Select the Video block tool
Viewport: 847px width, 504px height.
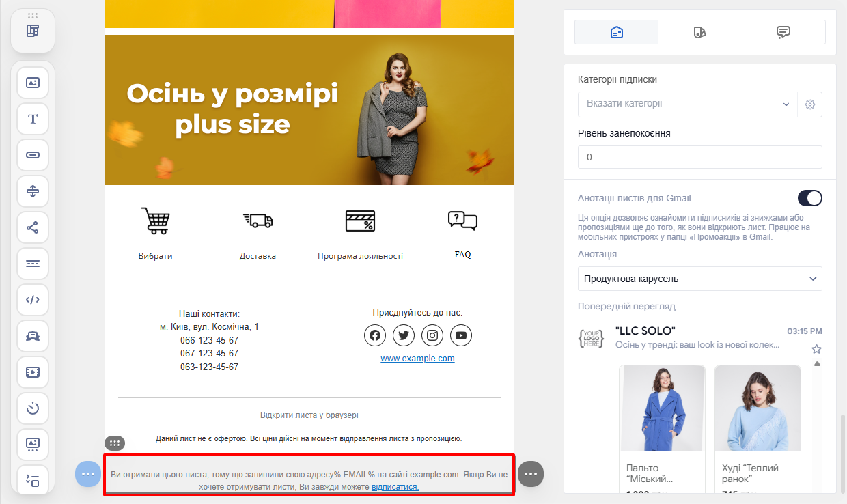(x=33, y=372)
